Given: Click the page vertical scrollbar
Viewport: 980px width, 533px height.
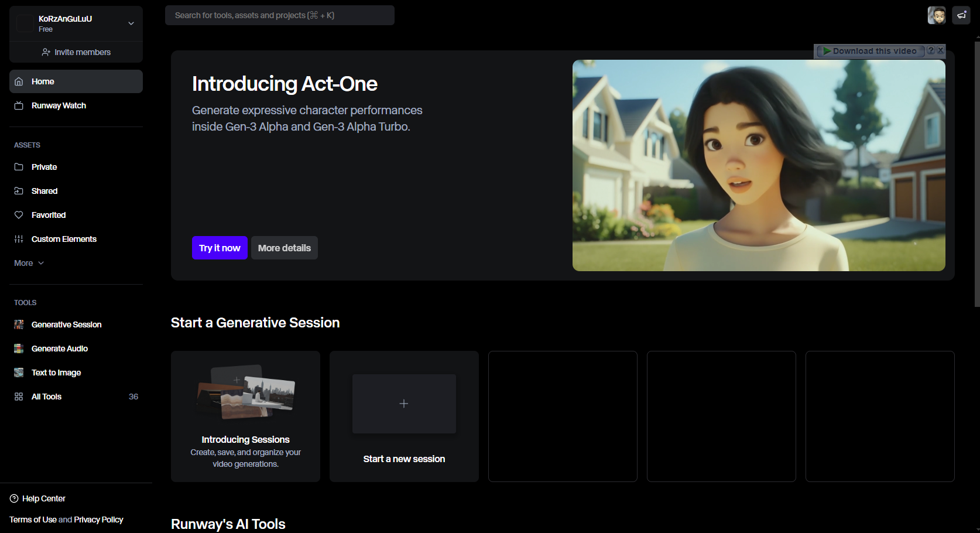Looking at the screenshot, I should [977, 173].
